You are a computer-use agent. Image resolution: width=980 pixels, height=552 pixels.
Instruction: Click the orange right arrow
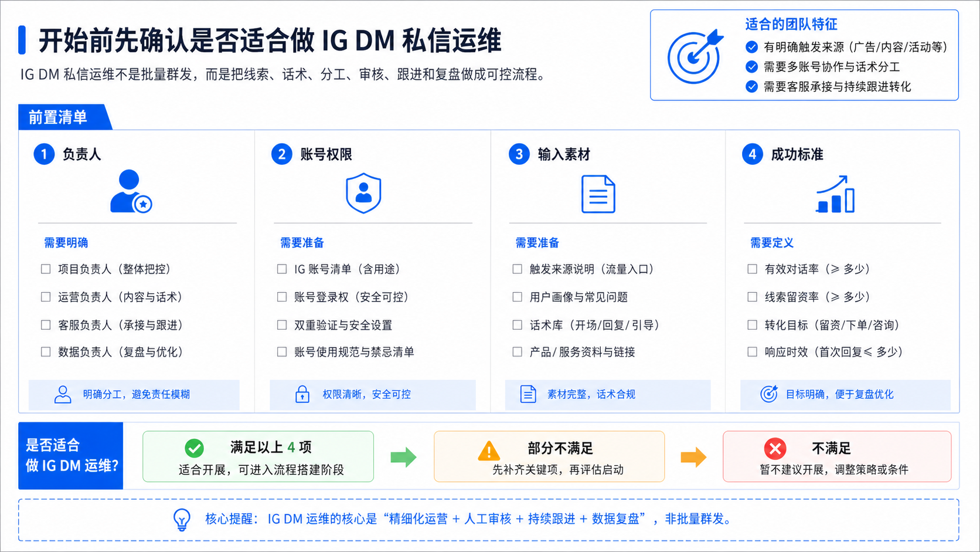pyautogui.click(x=693, y=457)
